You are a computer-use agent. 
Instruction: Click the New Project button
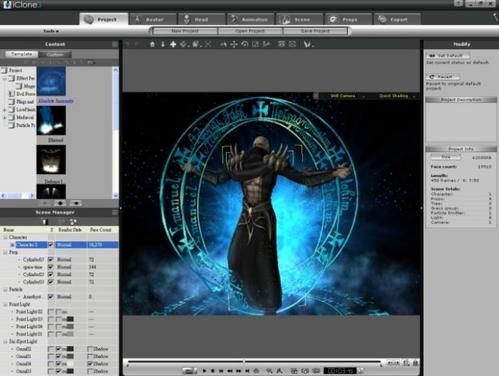click(185, 31)
